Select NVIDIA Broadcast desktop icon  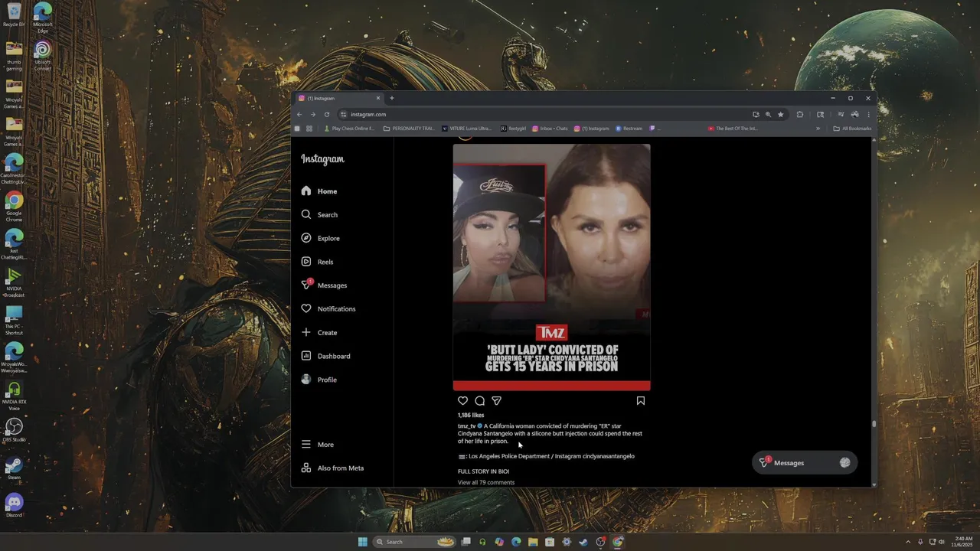coord(14,282)
